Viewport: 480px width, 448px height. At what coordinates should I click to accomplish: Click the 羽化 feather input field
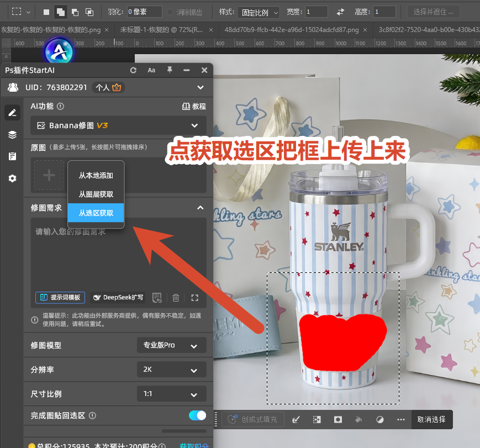tap(145, 12)
